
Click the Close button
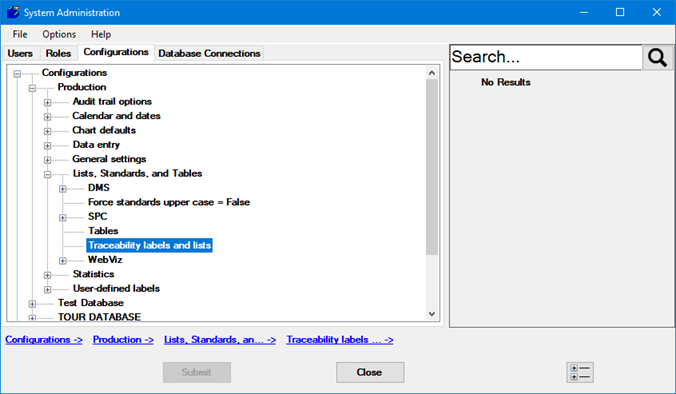coord(370,372)
